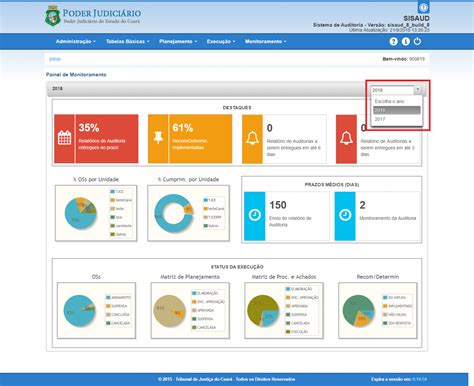474x386 pixels.
Task: Click the orange bell notification icon
Action: click(252, 138)
